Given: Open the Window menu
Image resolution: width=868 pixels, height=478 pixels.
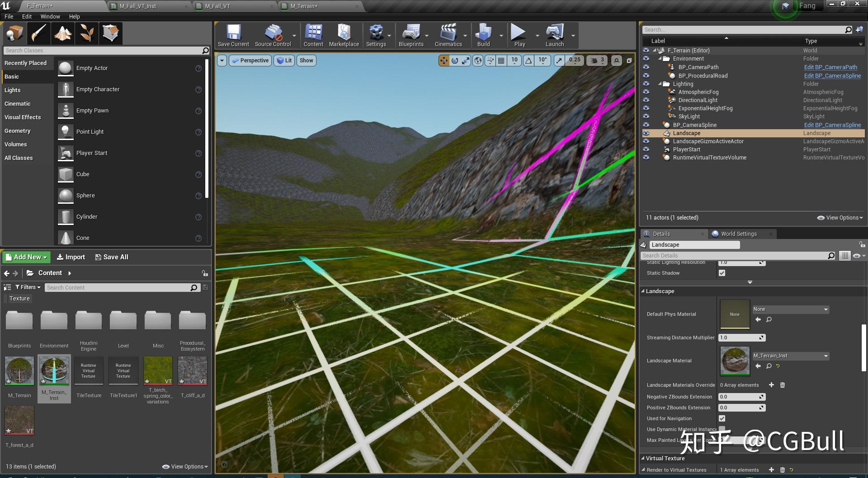Looking at the screenshot, I should pyautogui.click(x=50, y=16).
